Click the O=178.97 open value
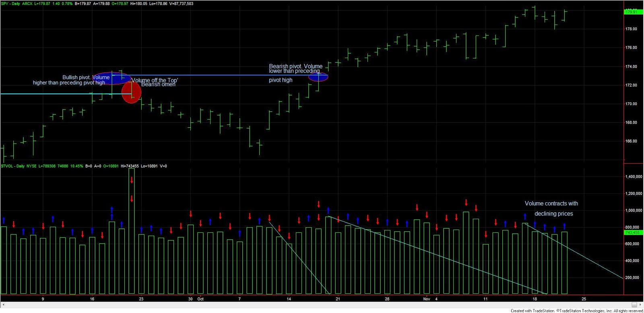The width and height of the screenshot is (644, 313). pyautogui.click(x=120, y=4)
